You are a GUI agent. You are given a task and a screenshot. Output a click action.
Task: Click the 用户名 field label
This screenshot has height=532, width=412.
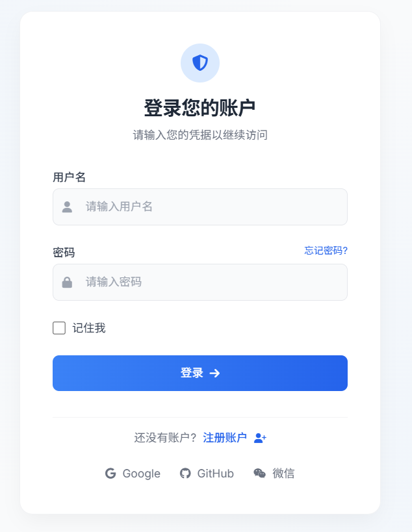click(x=70, y=177)
